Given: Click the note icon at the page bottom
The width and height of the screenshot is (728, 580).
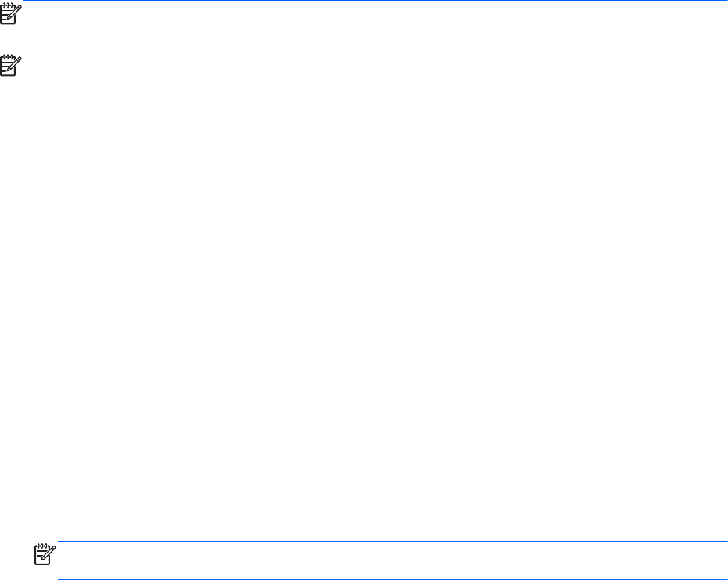Looking at the screenshot, I should pyautogui.click(x=47, y=553).
